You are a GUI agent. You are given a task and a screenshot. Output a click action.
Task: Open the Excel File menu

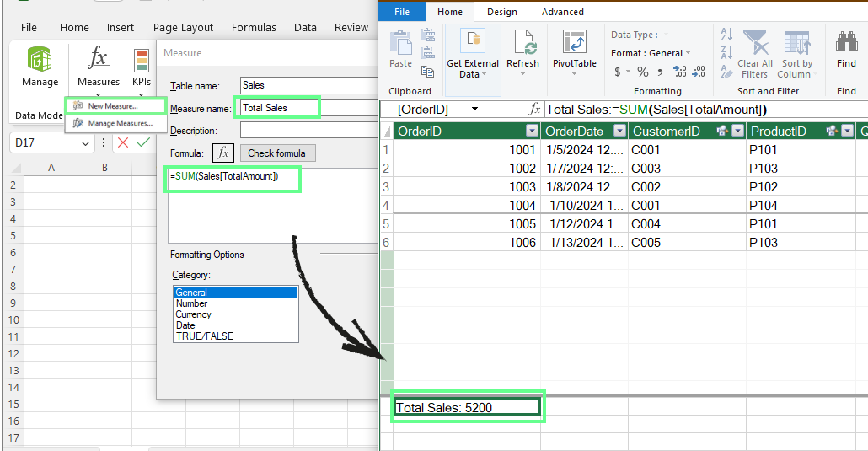coord(29,27)
